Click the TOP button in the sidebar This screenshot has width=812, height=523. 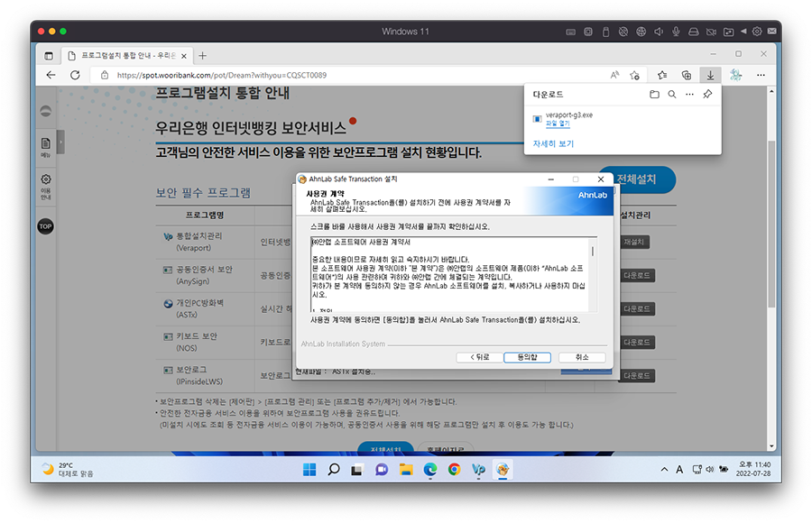pyautogui.click(x=46, y=226)
